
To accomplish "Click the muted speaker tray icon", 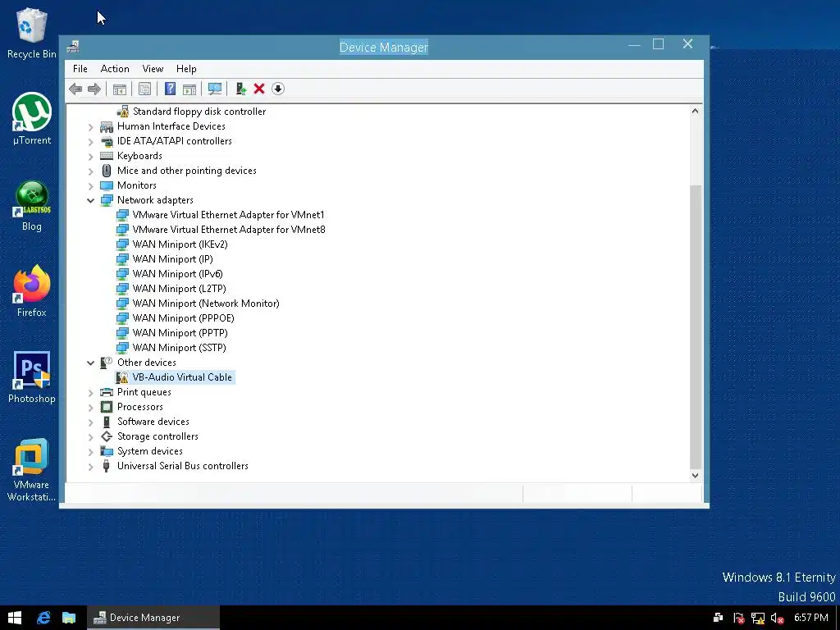I will [x=777, y=618].
